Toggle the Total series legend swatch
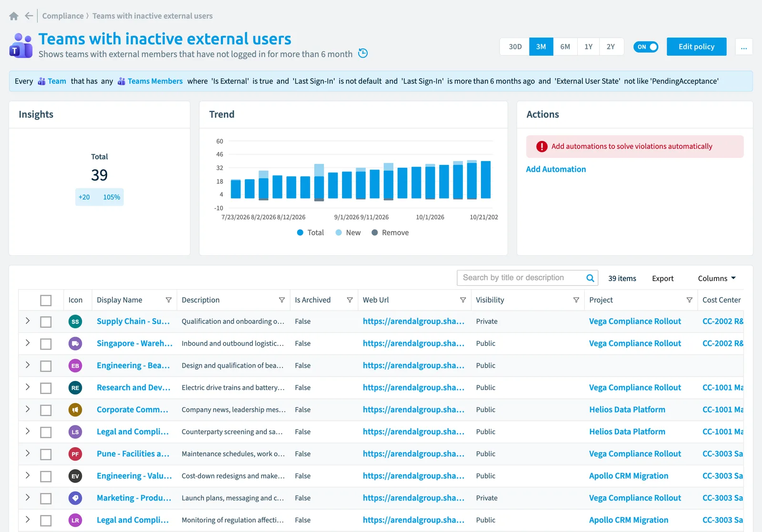The height and width of the screenshot is (532, 762). point(300,232)
